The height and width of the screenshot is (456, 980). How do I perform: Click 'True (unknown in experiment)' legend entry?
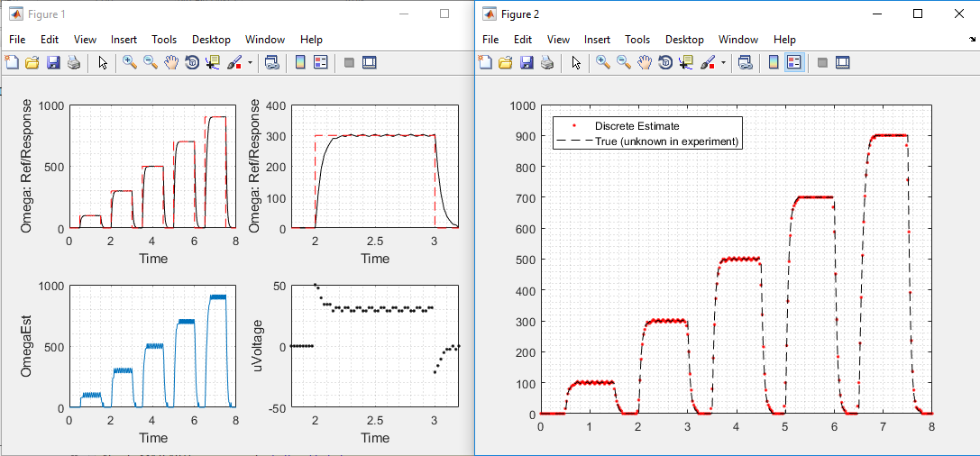click(667, 141)
